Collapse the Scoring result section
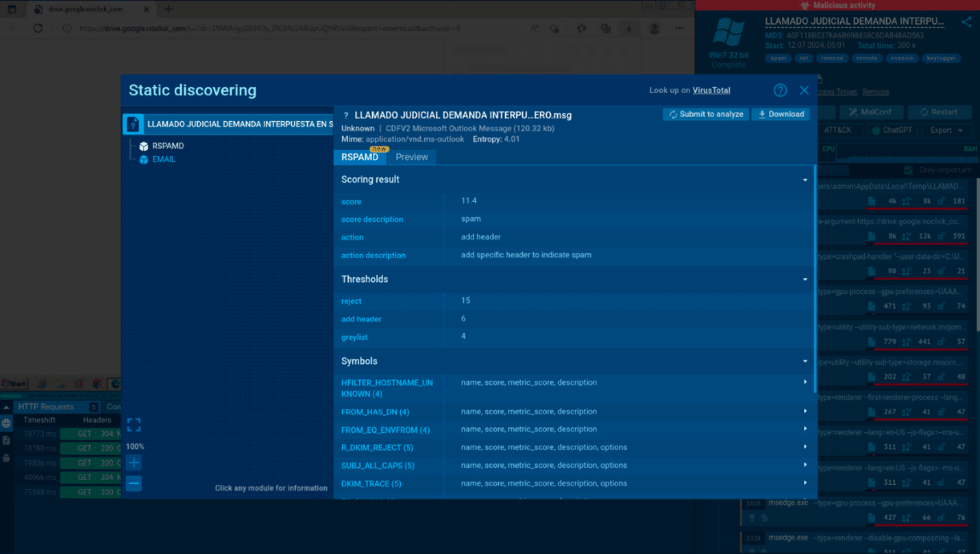The height and width of the screenshot is (554, 980). click(805, 180)
